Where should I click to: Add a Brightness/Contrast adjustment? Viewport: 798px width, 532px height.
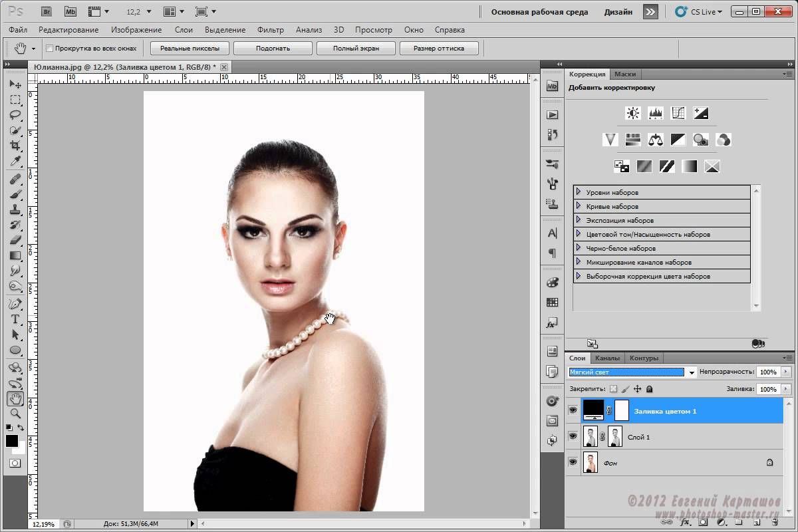click(632, 113)
